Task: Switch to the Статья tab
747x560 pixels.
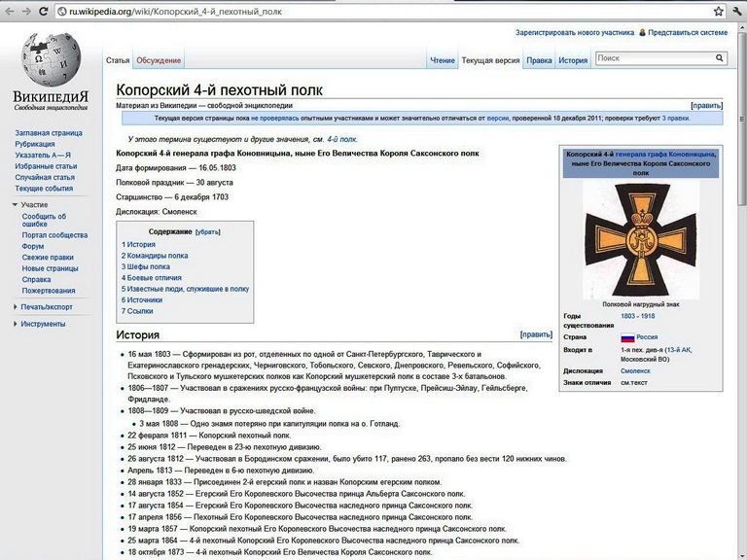Action: pos(118,60)
